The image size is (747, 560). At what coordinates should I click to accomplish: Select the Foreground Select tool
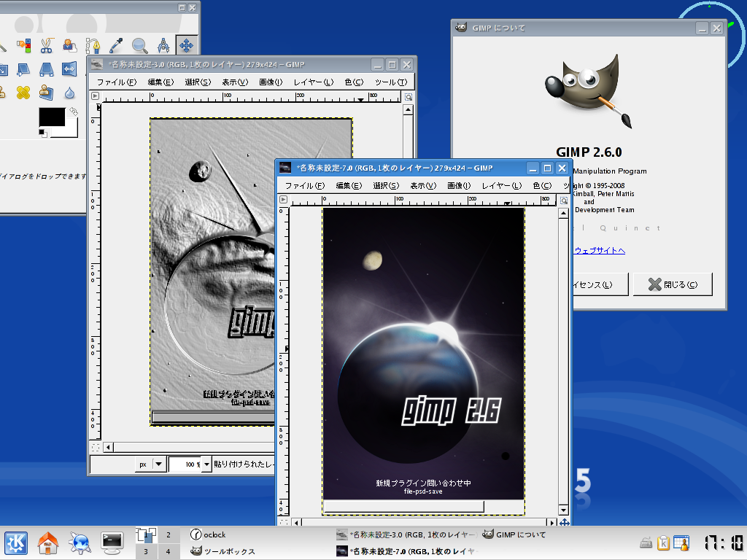pyautogui.click(x=69, y=46)
